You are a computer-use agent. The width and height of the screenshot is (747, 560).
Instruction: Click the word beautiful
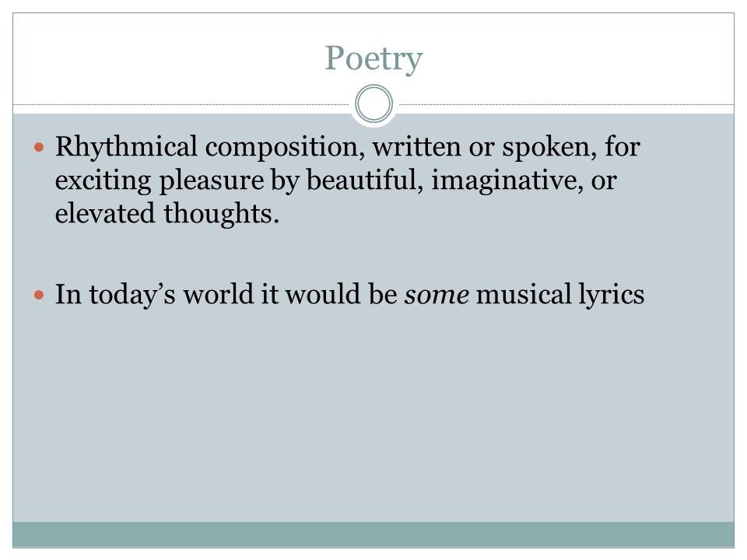click(364, 180)
